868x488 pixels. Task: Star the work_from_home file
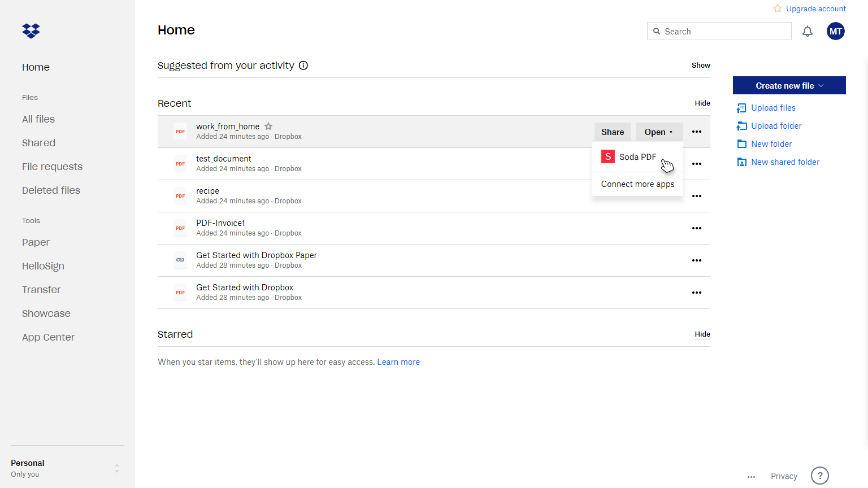coord(268,127)
